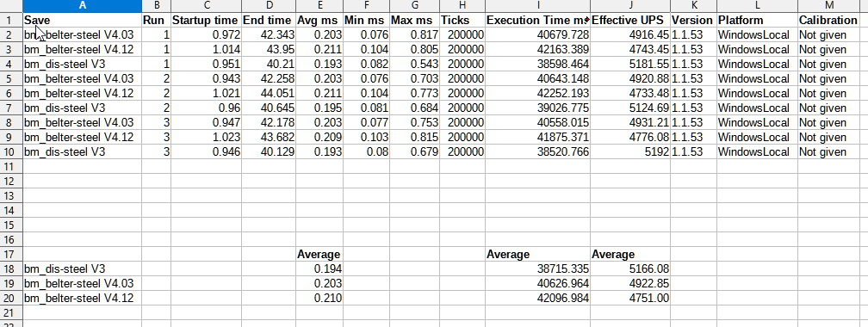The height and width of the screenshot is (327, 868).
Task: Select cell with effective UPS 4920.88
Action: tap(630, 78)
